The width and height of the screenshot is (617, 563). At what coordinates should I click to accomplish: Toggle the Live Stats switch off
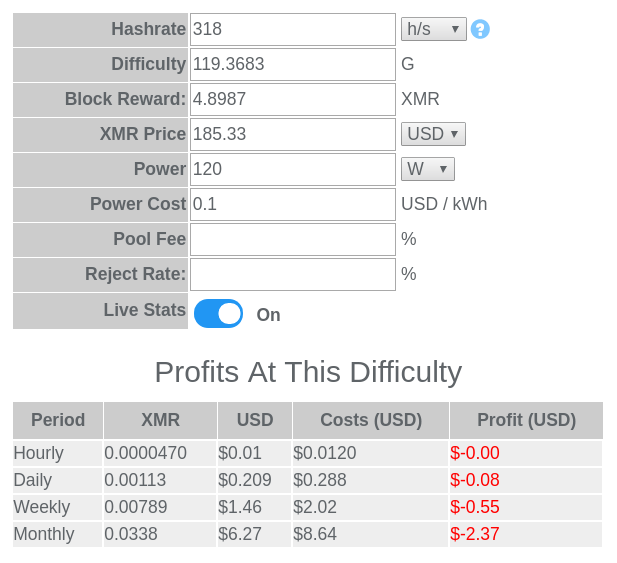[218, 314]
